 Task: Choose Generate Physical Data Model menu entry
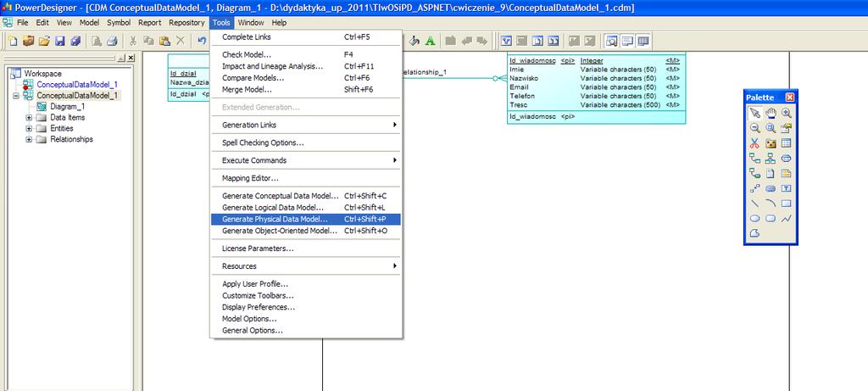pos(306,219)
